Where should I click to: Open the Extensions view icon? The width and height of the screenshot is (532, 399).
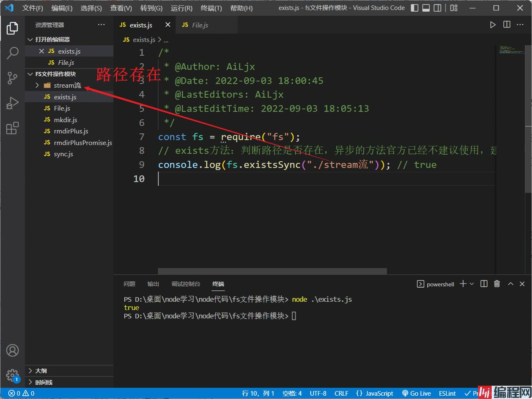tap(12, 128)
